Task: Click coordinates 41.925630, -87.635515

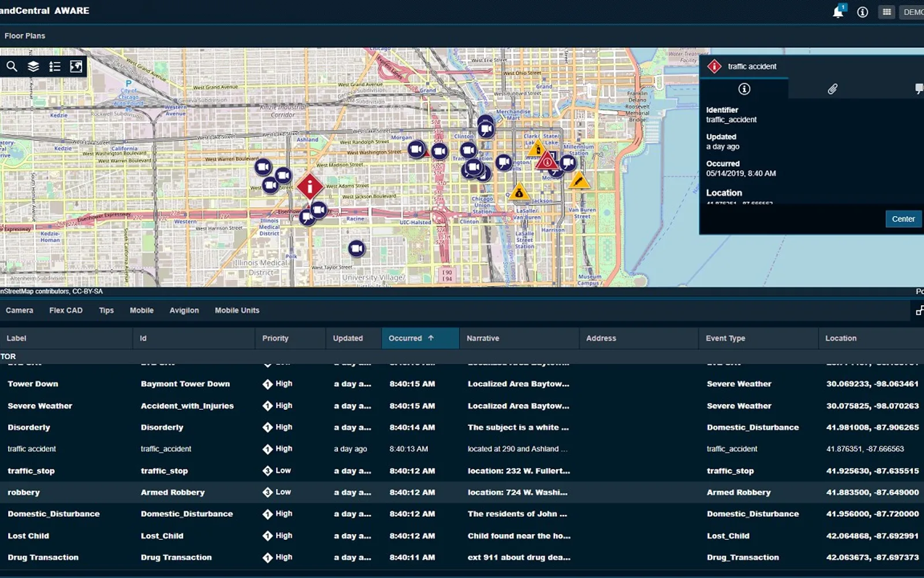Action: pos(872,471)
